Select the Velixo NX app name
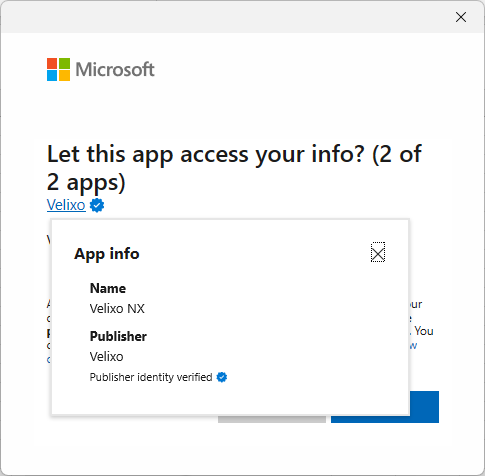The image size is (485, 476). [117, 309]
